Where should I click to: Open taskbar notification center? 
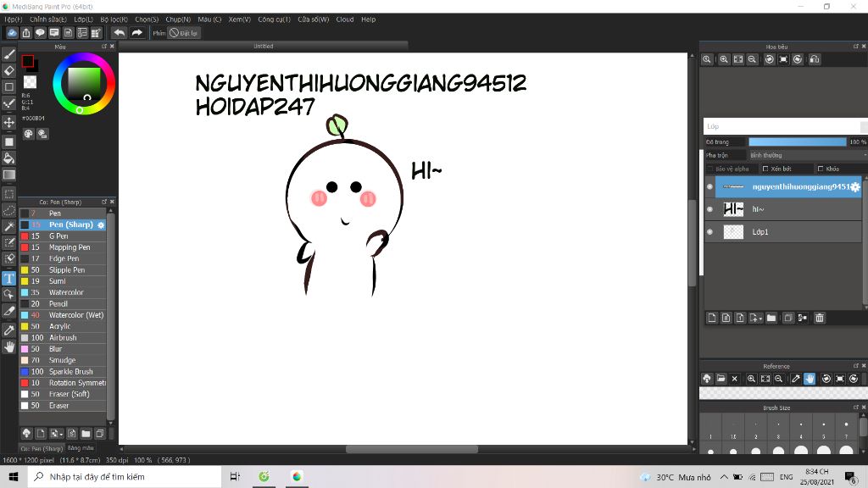coord(851,476)
